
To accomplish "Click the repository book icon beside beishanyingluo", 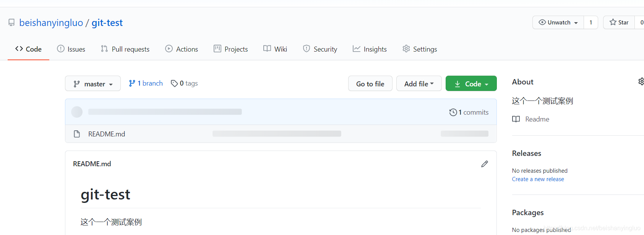I will 12,23.
